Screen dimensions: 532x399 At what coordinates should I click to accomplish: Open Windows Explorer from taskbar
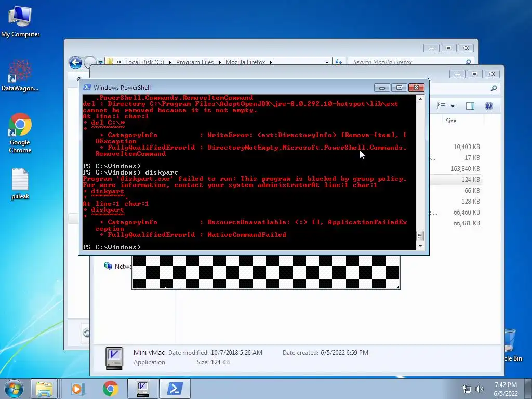point(45,389)
